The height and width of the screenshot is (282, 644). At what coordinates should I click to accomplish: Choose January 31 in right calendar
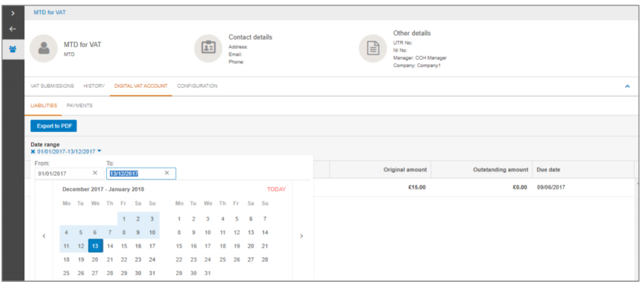208,273
